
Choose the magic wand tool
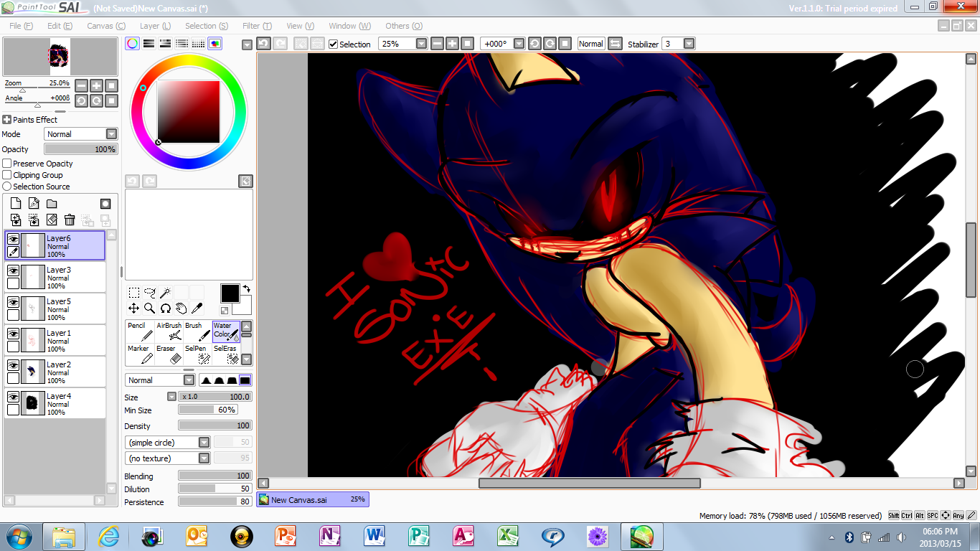point(165,293)
